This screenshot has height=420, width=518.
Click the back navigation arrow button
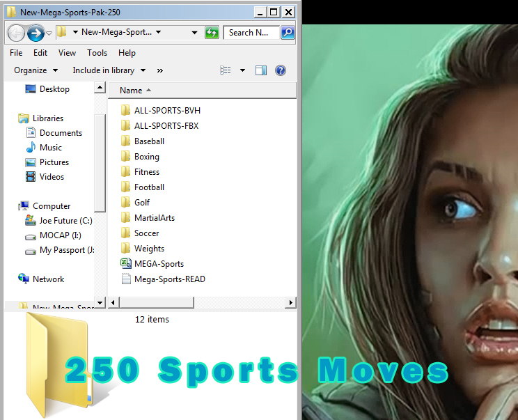point(16,33)
